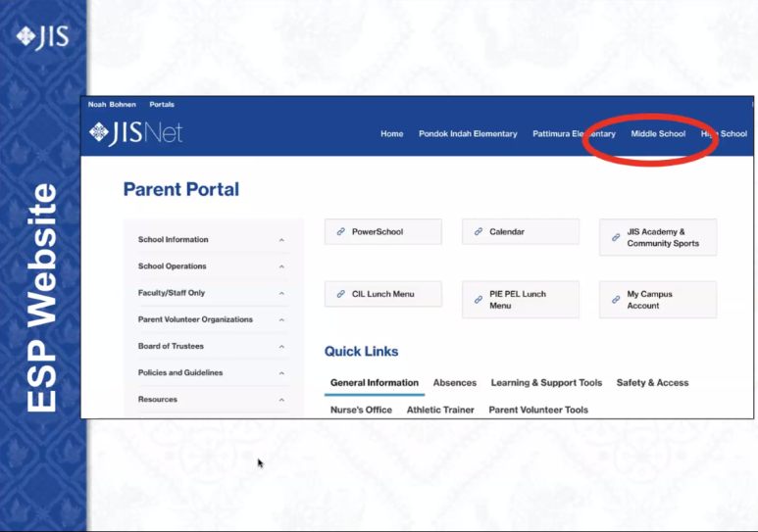Click the Parent Volunteer Organizations sidebar label
The width and height of the screenshot is (758, 532).
tap(195, 319)
